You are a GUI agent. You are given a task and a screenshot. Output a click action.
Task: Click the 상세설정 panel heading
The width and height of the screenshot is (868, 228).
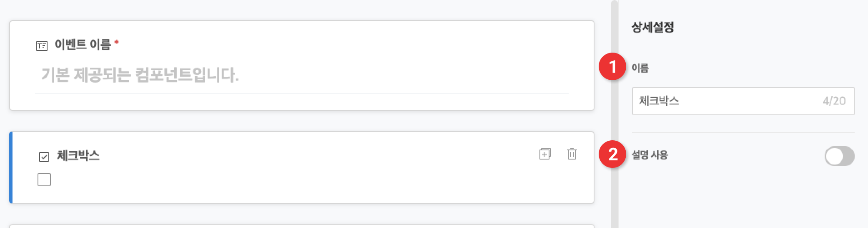click(x=652, y=27)
